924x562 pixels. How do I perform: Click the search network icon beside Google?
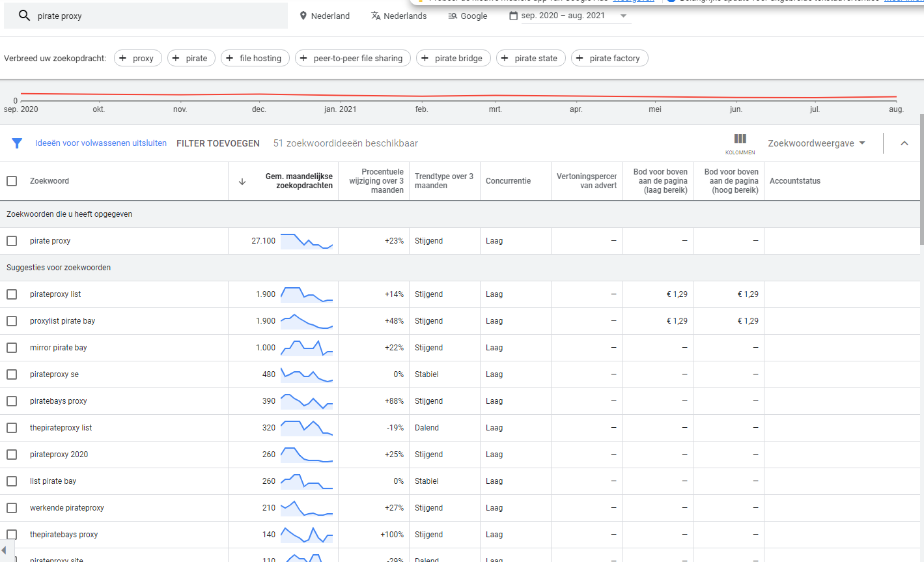pyautogui.click(x=453, y=16)
